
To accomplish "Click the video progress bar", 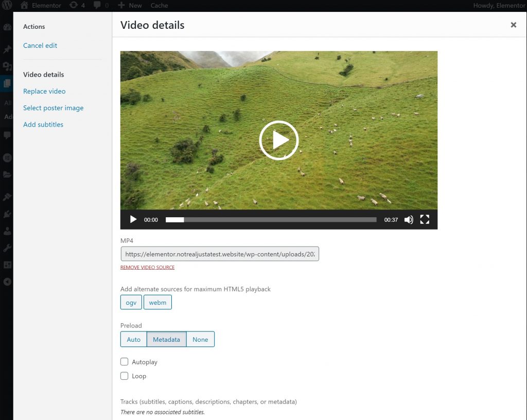I will (271, 220).
